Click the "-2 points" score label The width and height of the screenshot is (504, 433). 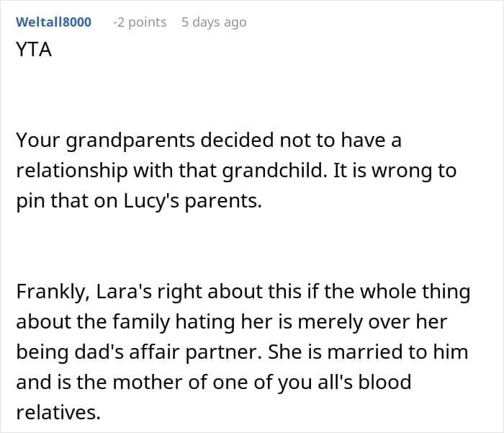(140, 22)
